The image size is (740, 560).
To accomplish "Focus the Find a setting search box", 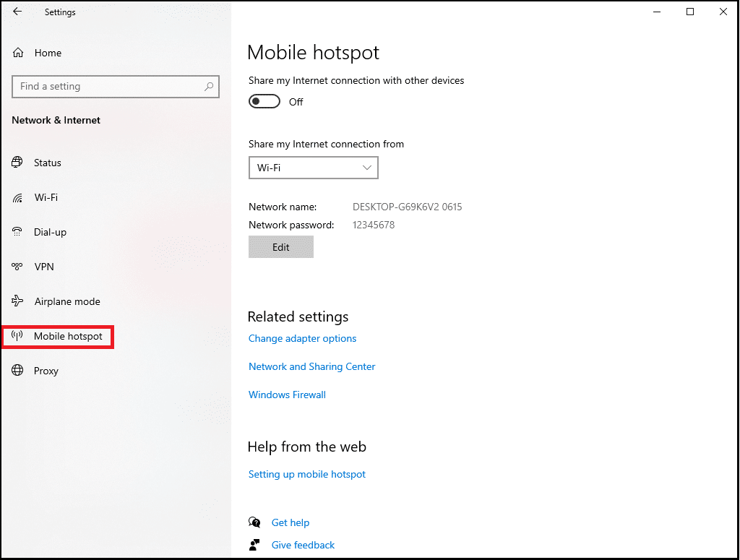I will (x=115, y=86).
